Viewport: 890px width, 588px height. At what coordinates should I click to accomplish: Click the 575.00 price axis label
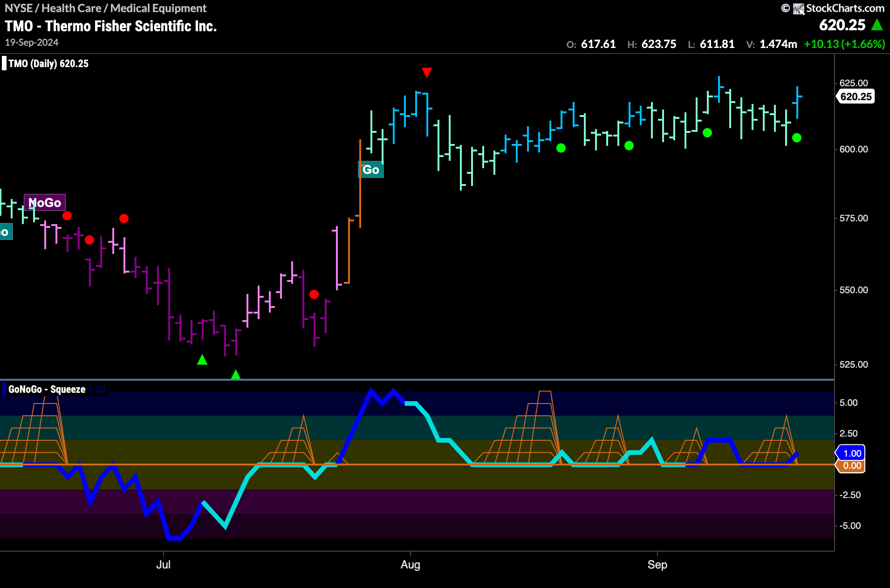point(854,218)
